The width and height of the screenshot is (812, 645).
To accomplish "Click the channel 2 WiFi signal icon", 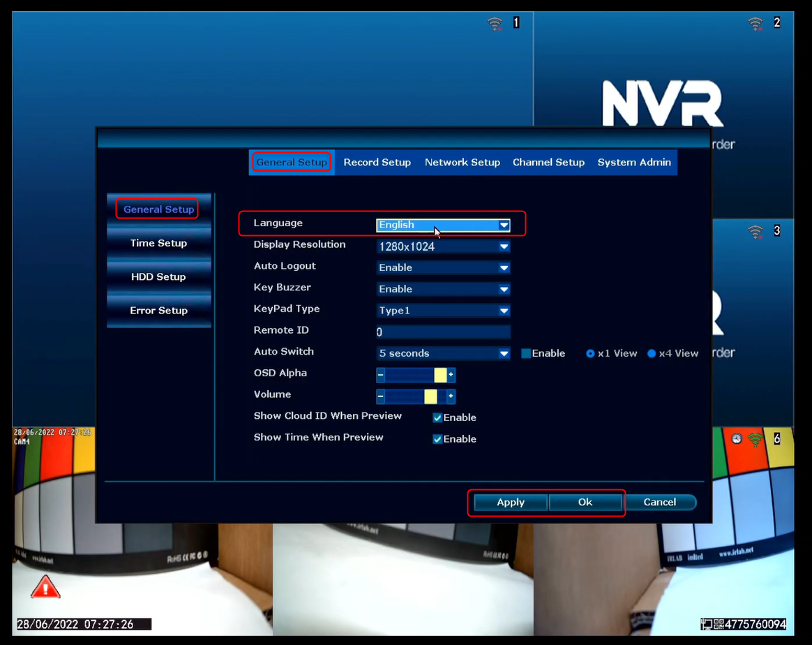I will pyautogui.click(x=755, y=23).
